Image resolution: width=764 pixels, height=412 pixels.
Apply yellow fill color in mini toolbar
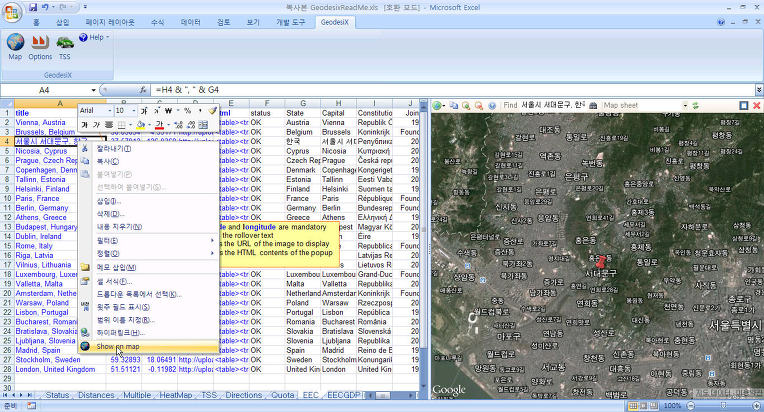pyautogui.click(x=140, y=125)
